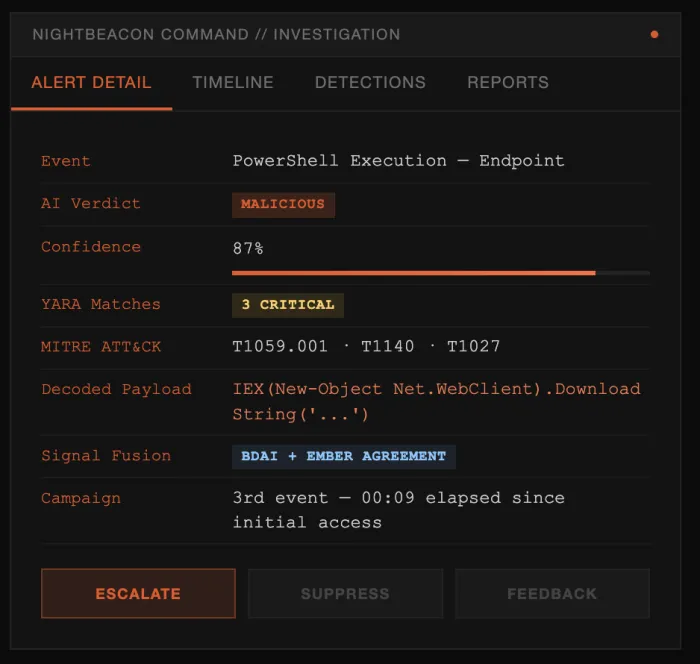Click the T1059.001 technique ID
The height and width of the screenshot is (664, 700).
tap(280, 347)
